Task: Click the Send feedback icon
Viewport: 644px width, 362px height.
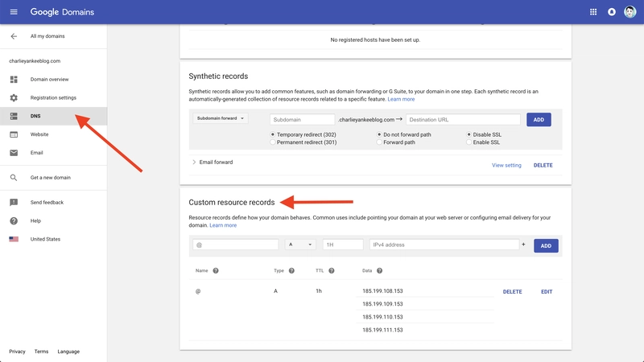Action: pos(14,203)
